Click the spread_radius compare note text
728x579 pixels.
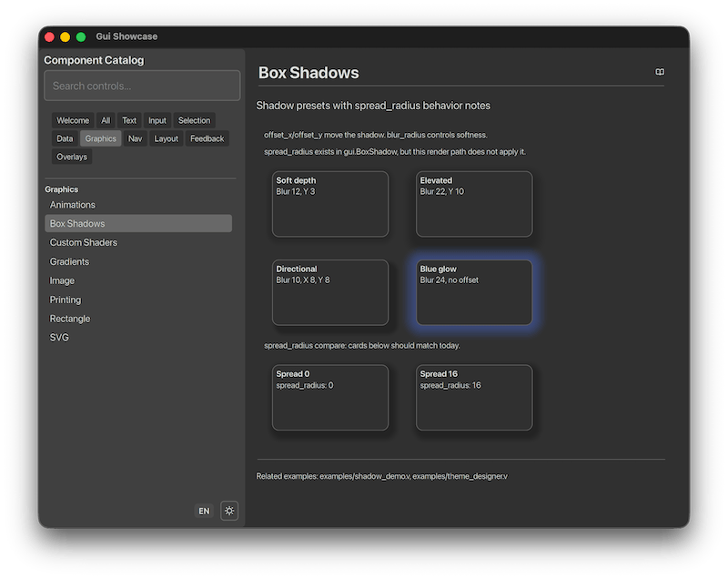361,345
